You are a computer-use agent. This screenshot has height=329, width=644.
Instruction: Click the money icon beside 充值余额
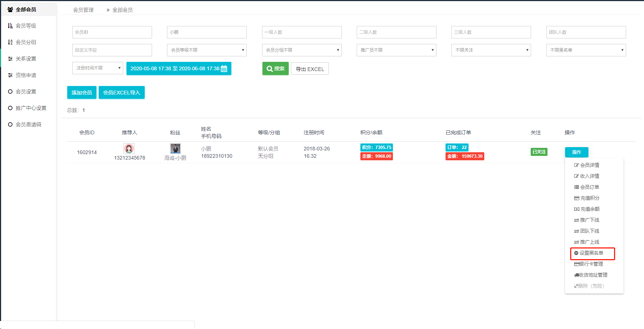pyautogui.click(x=576, y=209)
